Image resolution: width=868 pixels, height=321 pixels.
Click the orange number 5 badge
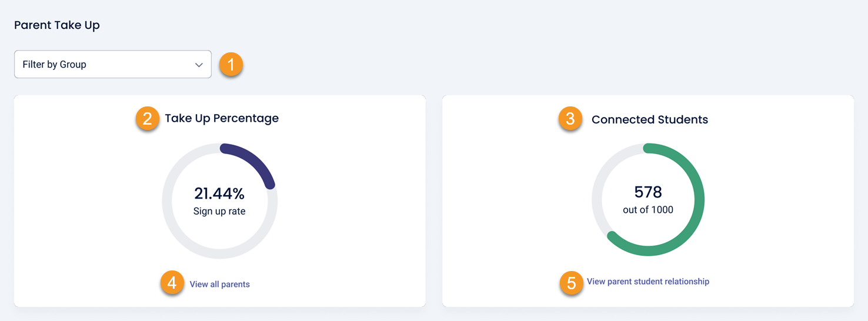(x=571, y=283)
